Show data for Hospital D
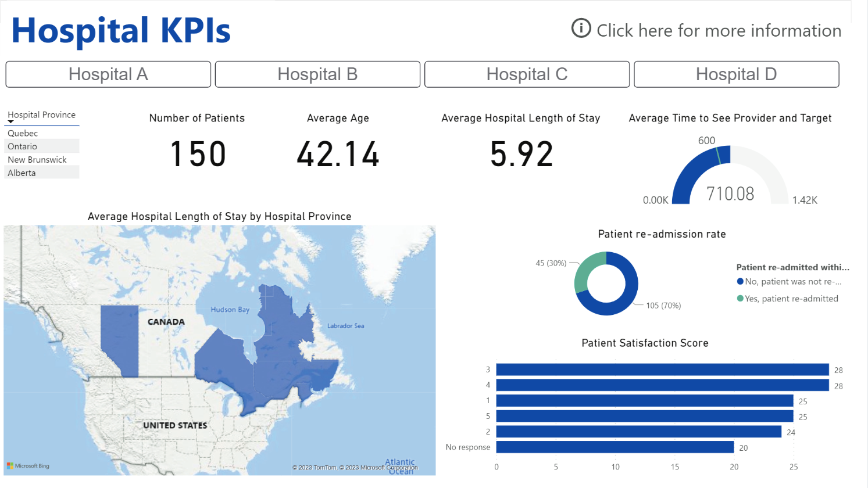The width and height of the screenshot is (868, 488). [x=736, y=74]
